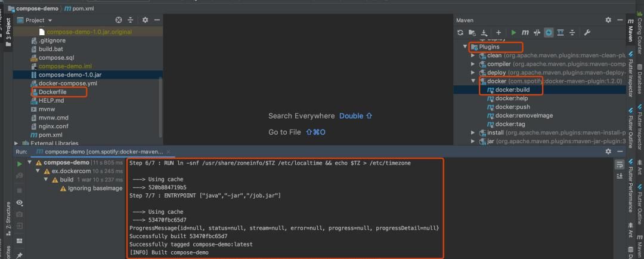
Task: Expand the jar plugin node
Action: 473,141
